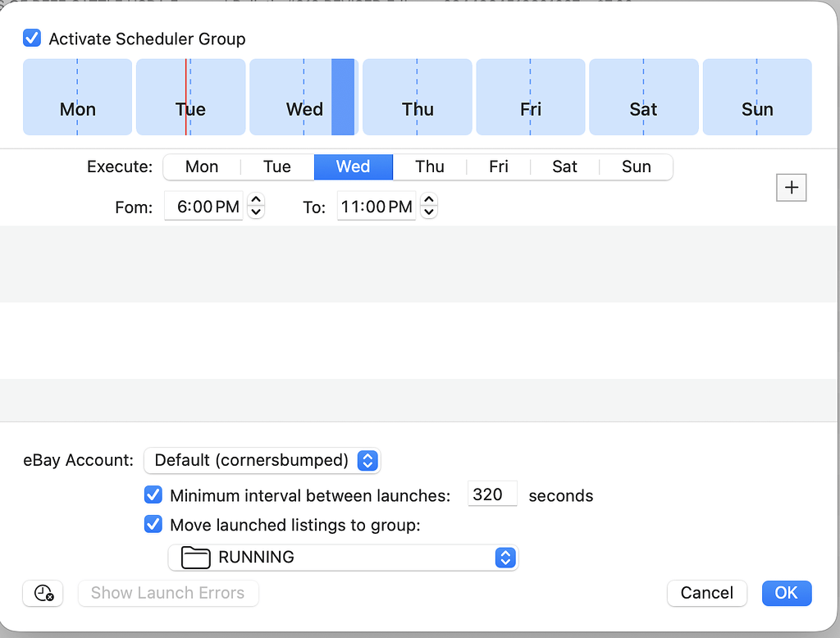Image resolution: width=840 pixels, height=638 pixels.
Task: Click the folder icon beside RUNNING
Action: pyautogui.click(x=195, y=558)
